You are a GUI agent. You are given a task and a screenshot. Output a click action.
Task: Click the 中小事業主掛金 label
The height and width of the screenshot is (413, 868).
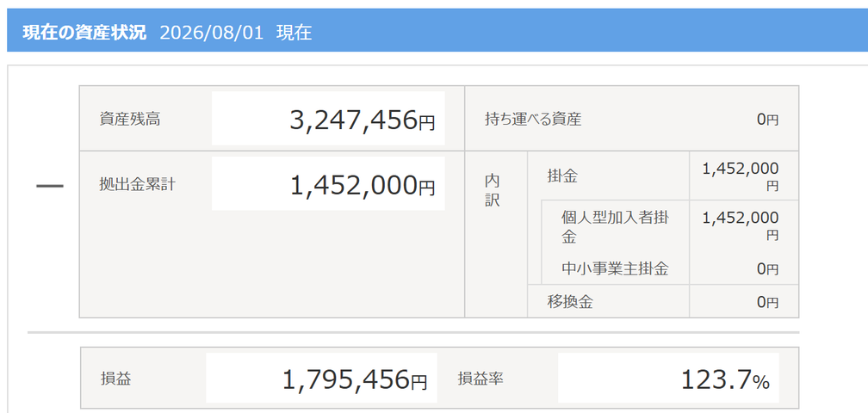coord(615,269)
